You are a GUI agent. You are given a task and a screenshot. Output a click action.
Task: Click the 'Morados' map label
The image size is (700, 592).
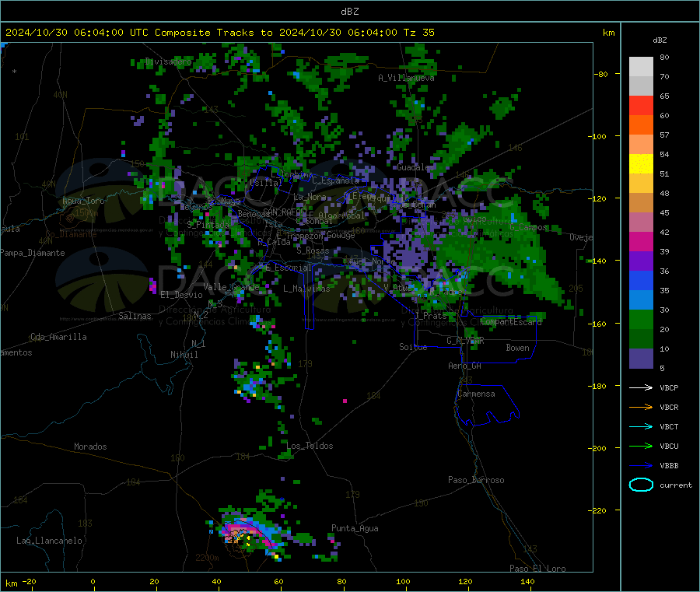pos(90,447)
